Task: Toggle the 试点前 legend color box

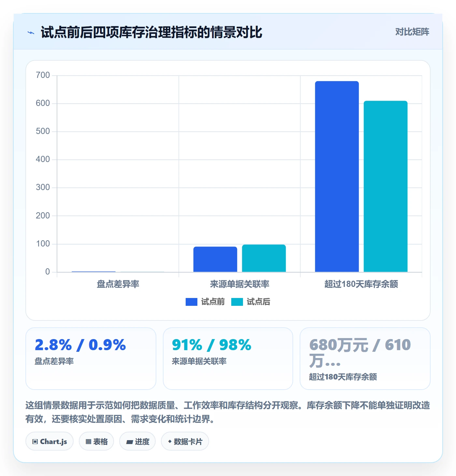Action: (x=192, y=302)
